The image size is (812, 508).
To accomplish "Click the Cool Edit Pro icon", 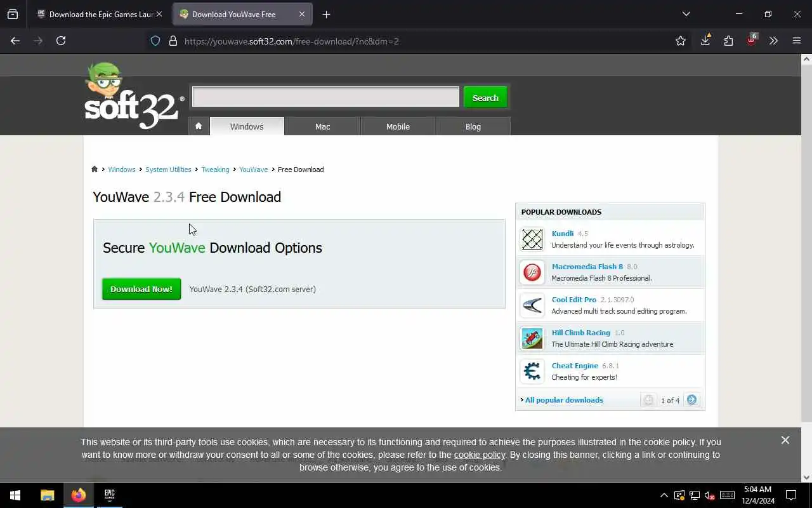I will [x=532, y=305].
